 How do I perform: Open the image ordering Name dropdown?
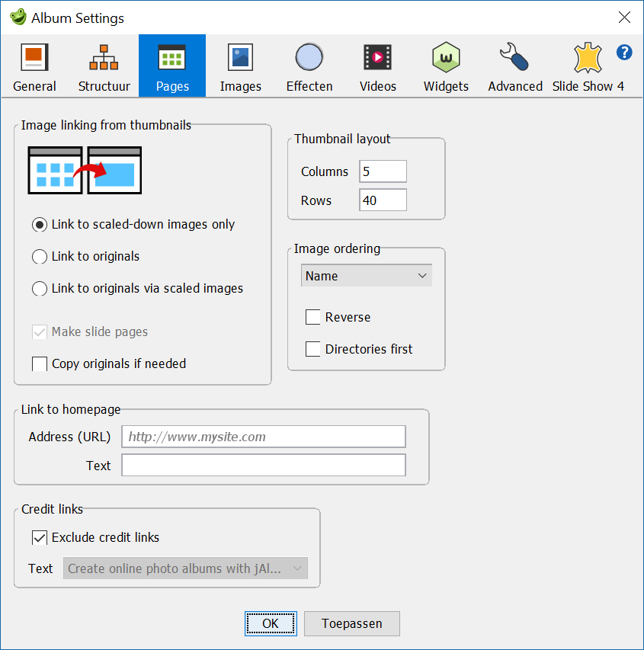pyautogui.click(x=366, y=275)
